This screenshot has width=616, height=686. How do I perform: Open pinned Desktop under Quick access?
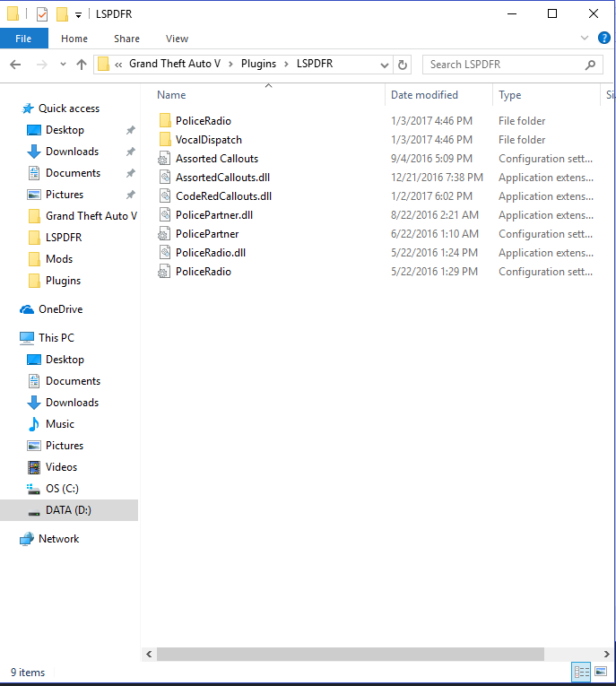click(x=65, y=130)
